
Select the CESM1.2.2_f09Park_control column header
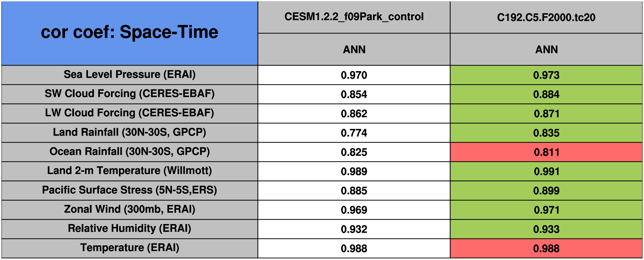[x=354, y=17]
